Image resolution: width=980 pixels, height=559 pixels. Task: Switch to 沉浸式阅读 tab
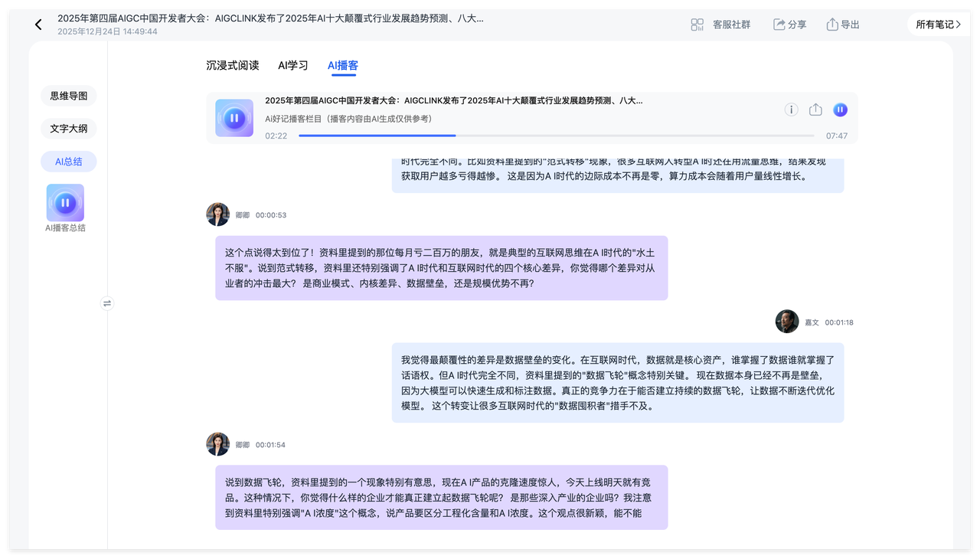tap(233, 65)
